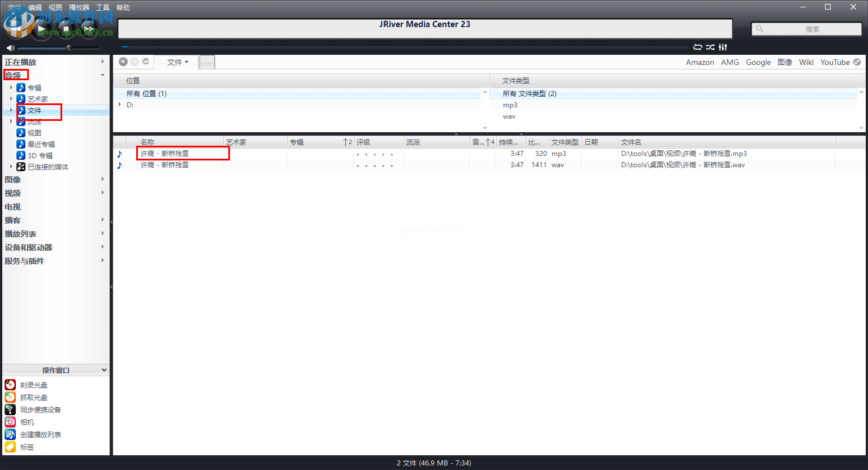
Task: Open 最近专辑 in the sidebar
Action: (41, 144)
